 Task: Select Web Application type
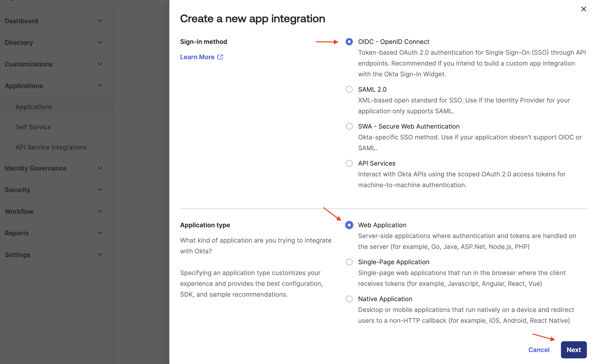(349, 225)
